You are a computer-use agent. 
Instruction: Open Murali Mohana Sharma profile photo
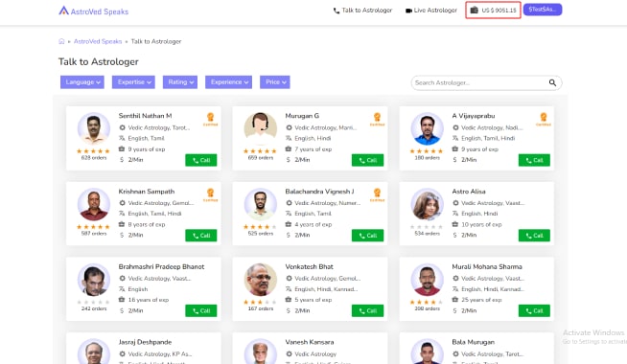point(428,280)
